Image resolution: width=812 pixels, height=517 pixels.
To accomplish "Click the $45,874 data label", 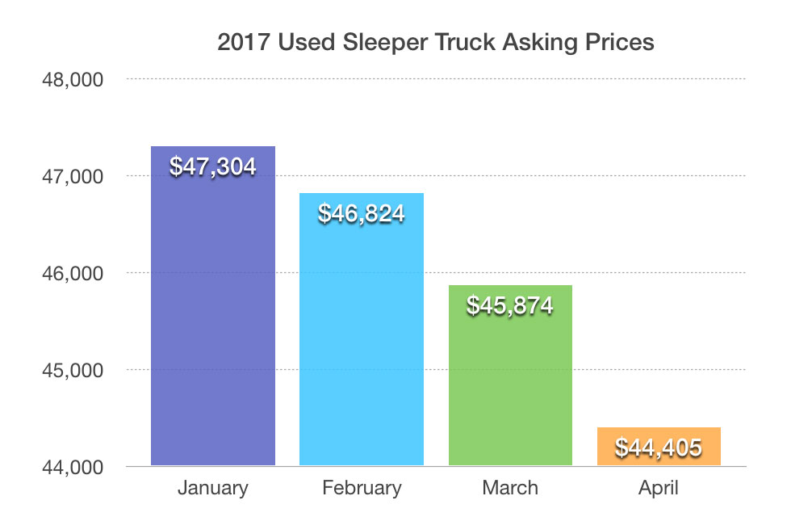I will pos(510,306).
